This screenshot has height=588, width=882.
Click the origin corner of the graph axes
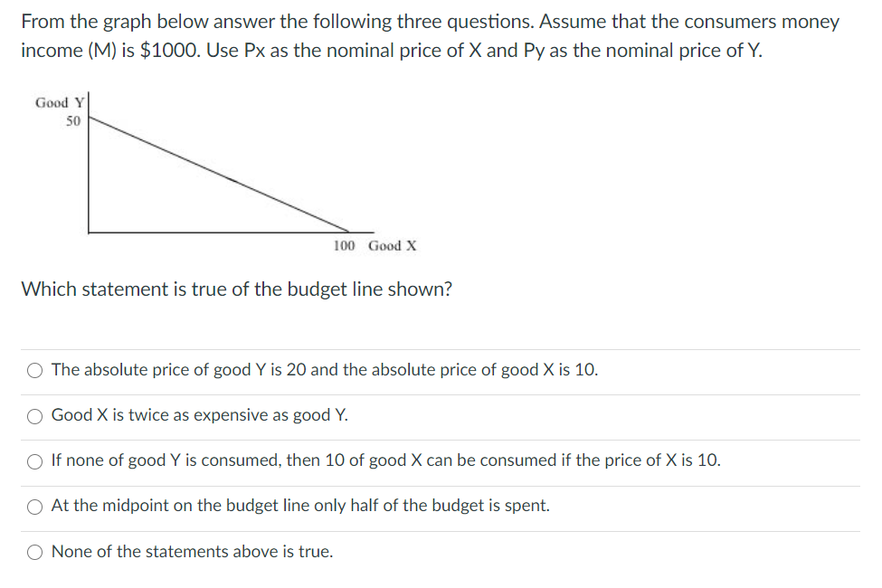pos(89,232)
